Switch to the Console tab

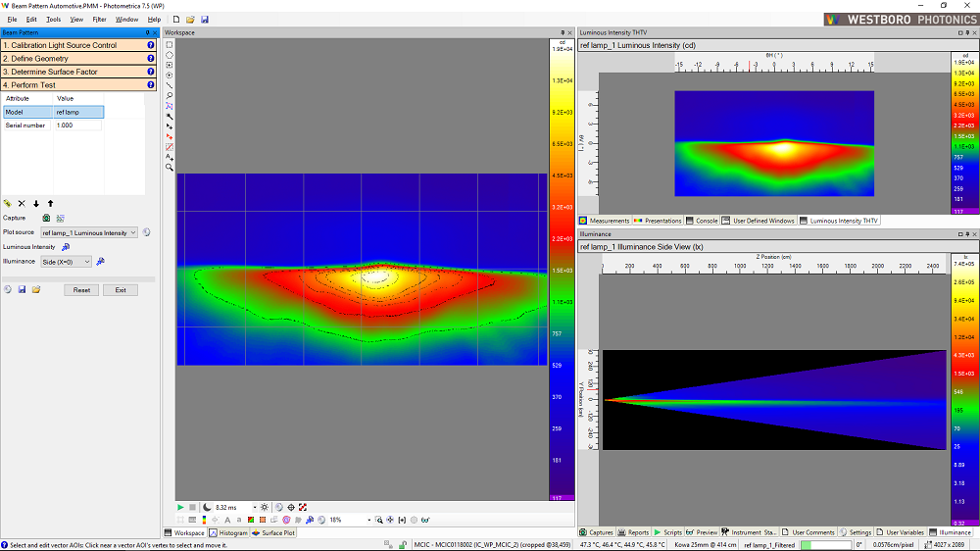[702, 221]
